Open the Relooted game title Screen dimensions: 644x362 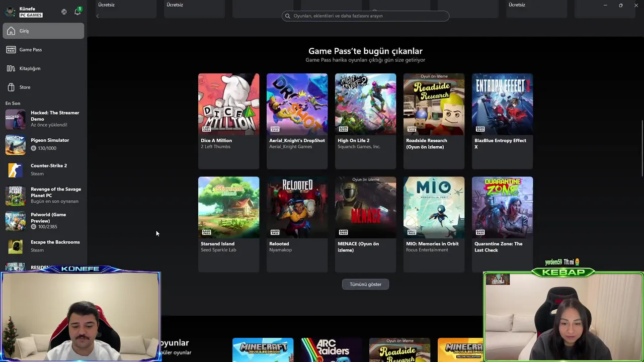point(279,244)
